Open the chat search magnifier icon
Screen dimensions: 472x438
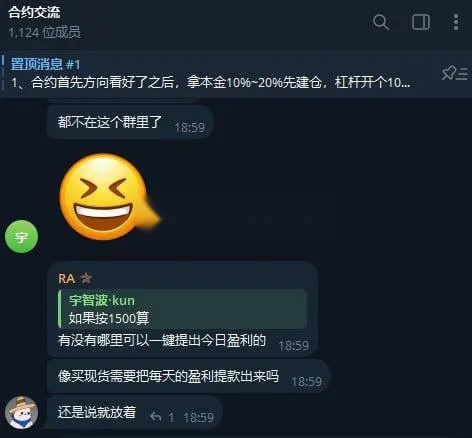click(381, 22)
